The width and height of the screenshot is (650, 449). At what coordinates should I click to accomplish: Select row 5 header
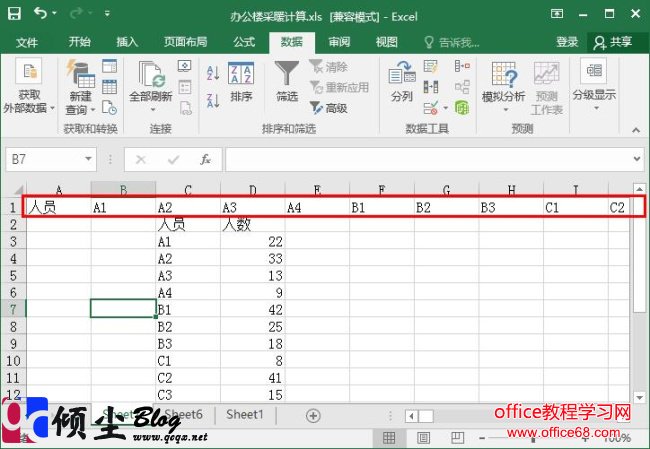pos(13,275)
